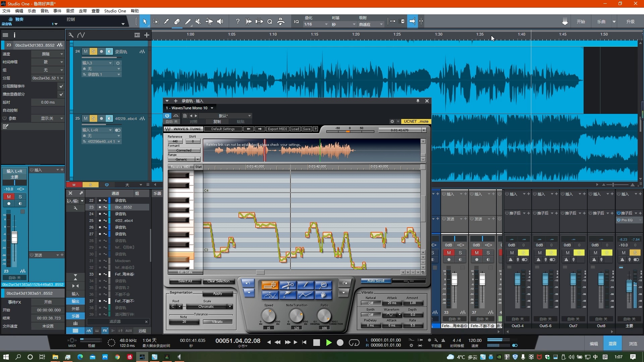Open the track inspector wrench icon
Screen dimensions: 644x362
tap(71, 35)
